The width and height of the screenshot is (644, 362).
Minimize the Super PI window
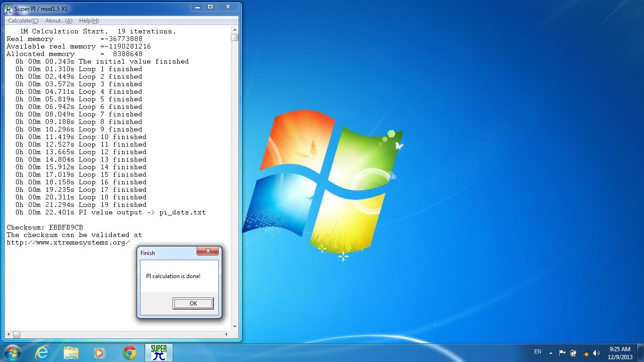click(197, 7)
